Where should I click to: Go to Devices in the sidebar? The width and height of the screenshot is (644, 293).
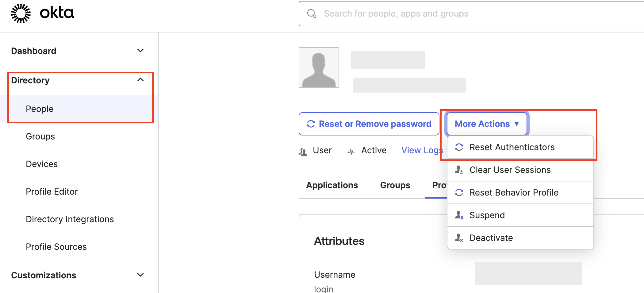[x=42, y=164]
